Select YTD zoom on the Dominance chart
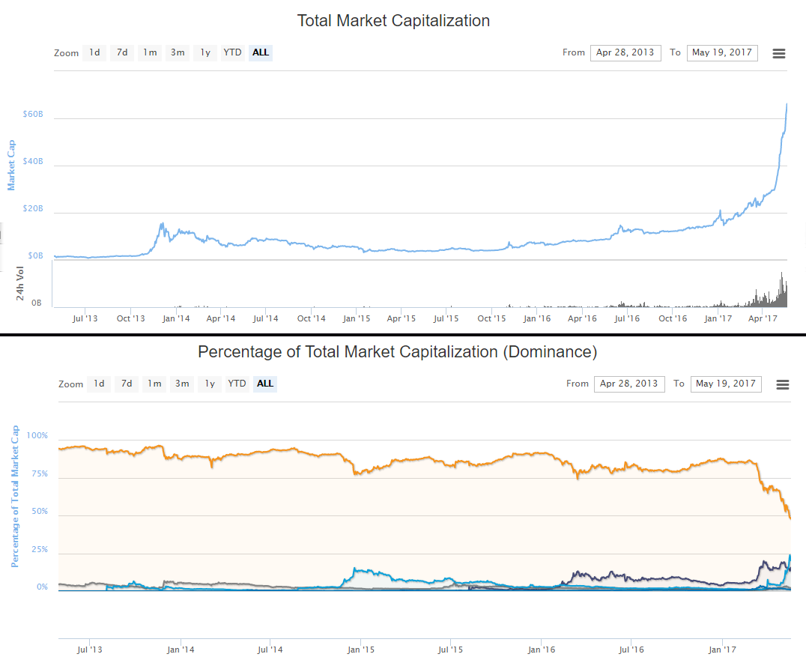This screenshot has width=806, height=672. point(237,384)
